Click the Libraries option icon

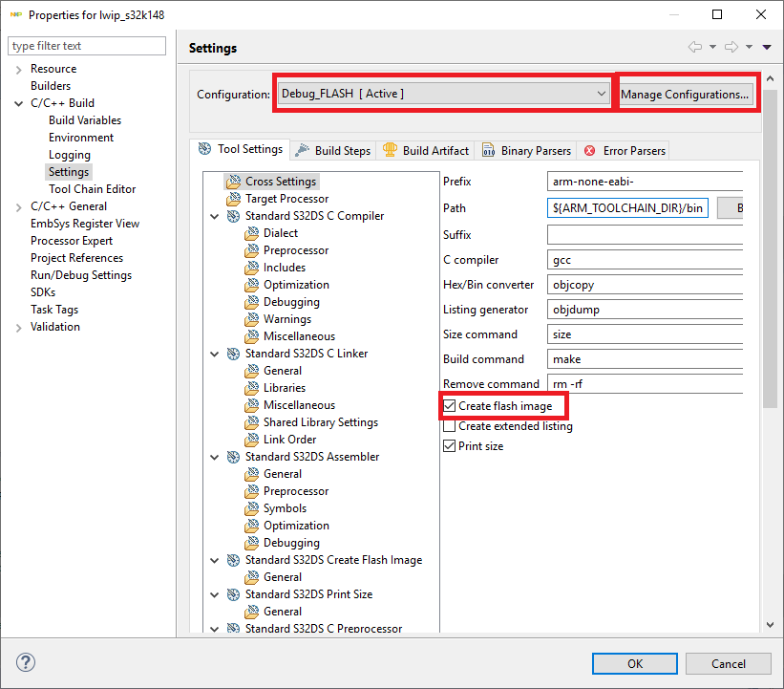251,388
